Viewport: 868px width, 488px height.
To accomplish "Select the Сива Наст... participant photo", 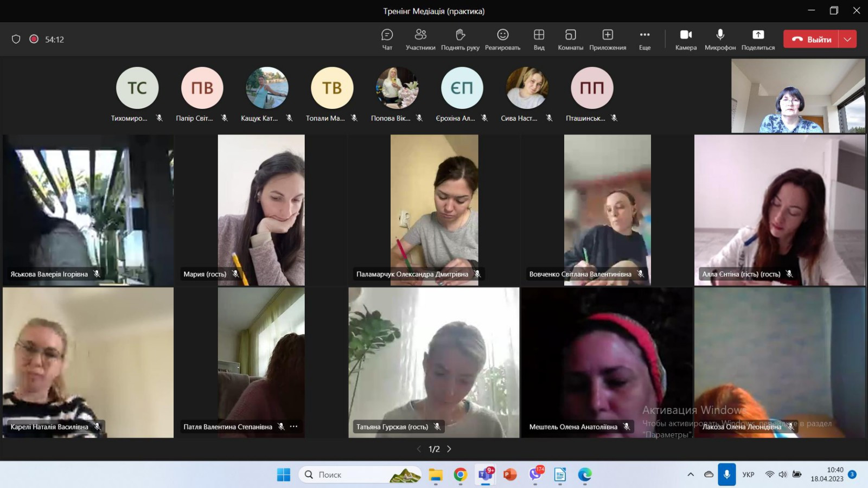I will click(527, 88).
